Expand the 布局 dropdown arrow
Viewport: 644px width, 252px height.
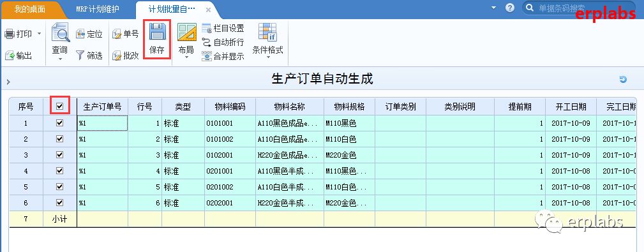(186, 57)
